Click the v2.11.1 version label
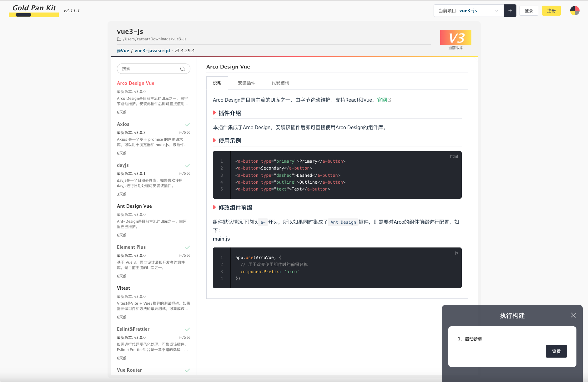588x382 pixels. [x=72, y=11]
